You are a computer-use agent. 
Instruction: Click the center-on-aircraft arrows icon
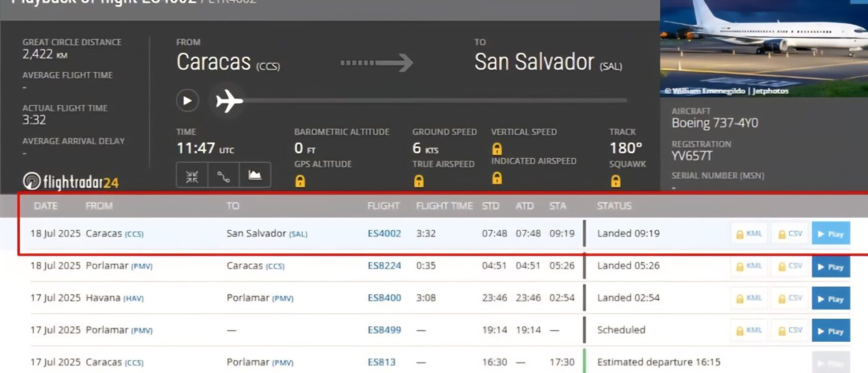(192, 175)
